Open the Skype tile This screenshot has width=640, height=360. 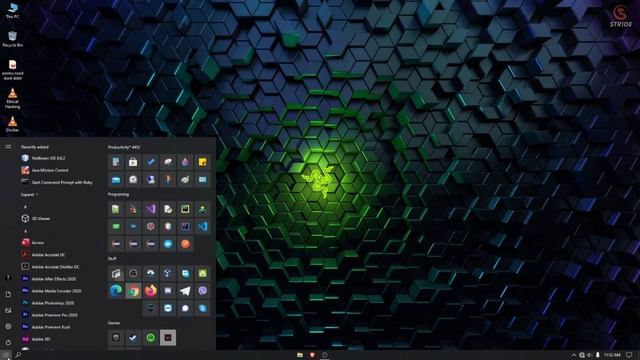point(202,308)
